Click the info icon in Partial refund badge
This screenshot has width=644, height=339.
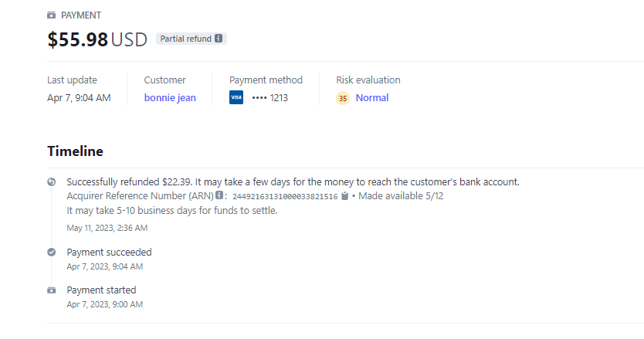[x=219, y=39]
